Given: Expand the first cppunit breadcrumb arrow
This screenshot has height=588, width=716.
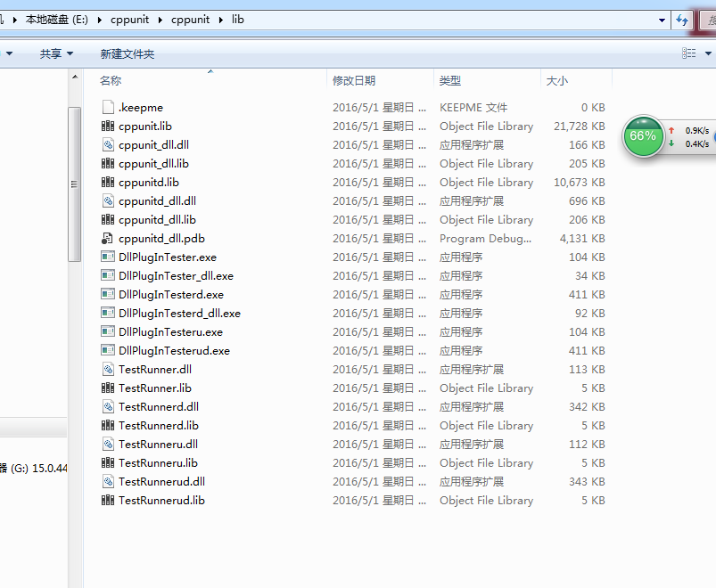Looking at the screenshot, I should click(x=160, y=20).
